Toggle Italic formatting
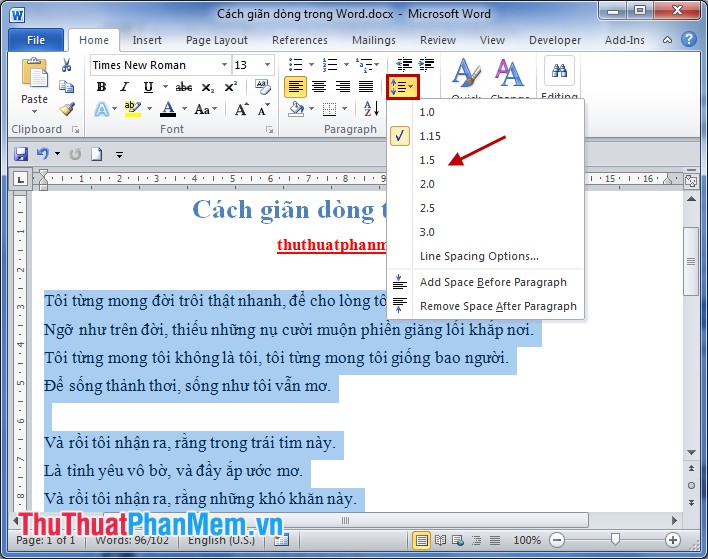708x559 pixels. click(125, 87)
